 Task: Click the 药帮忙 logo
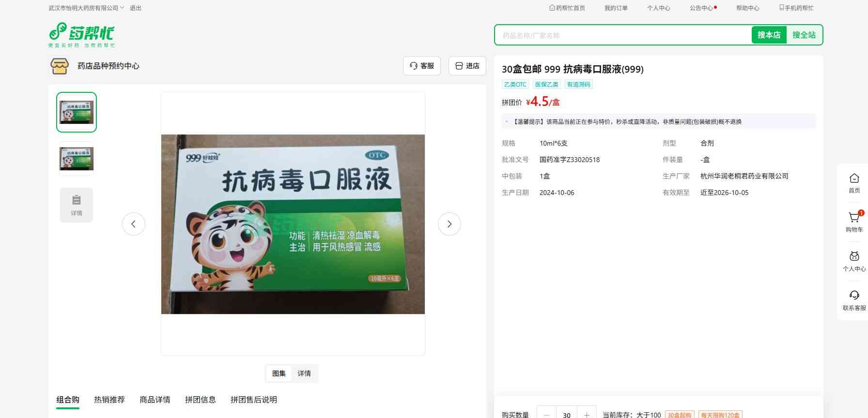pyautogui.click(x=81, y=35)
